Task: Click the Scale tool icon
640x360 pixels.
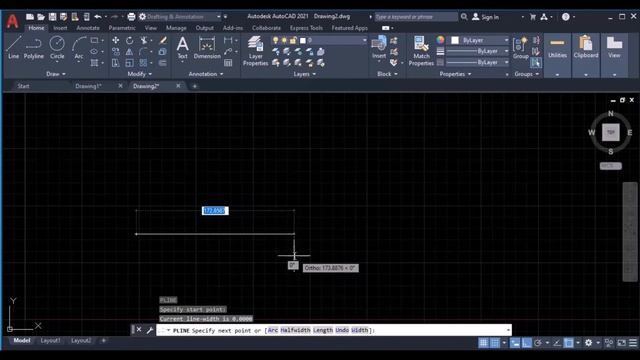Action: [x=129, y=63]
